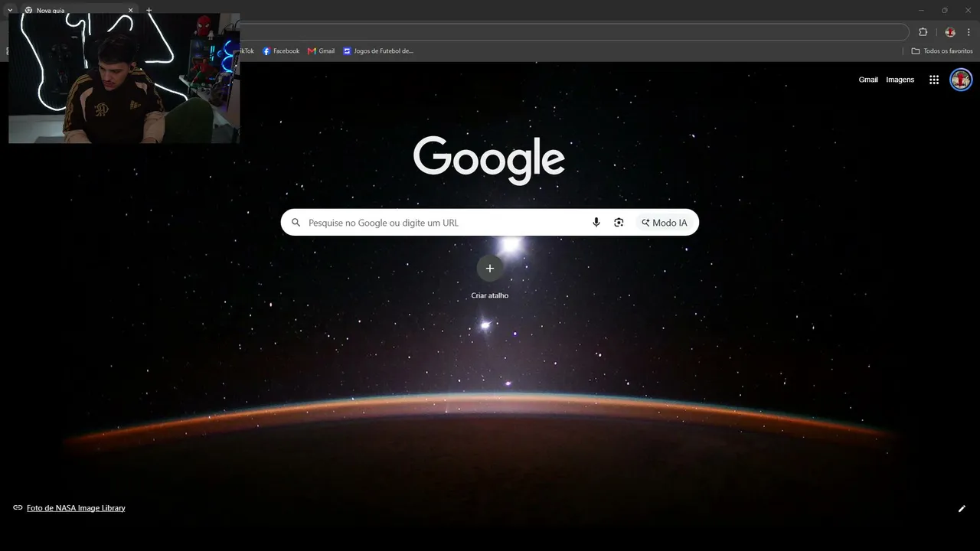Open a new tab with the plus button

149,11
